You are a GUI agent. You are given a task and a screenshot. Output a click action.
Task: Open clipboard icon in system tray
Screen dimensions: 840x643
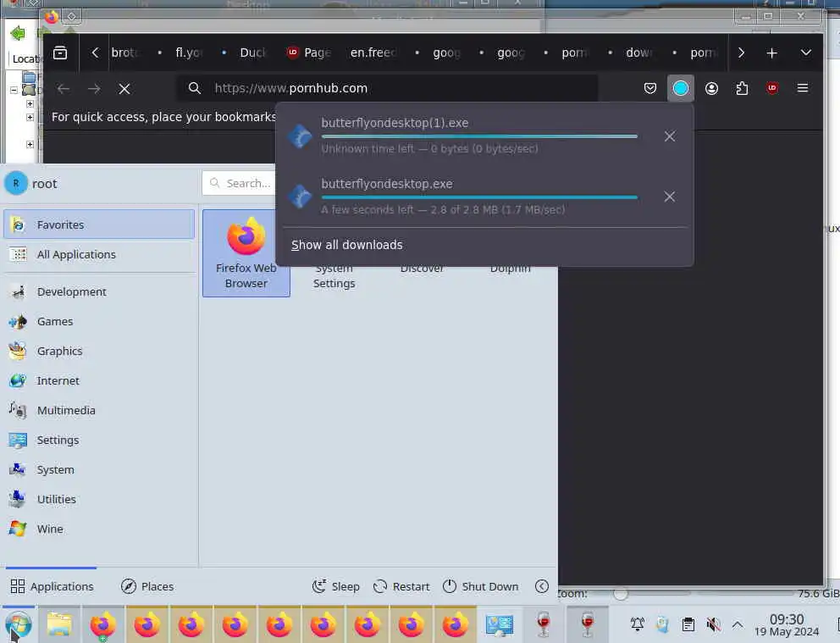[688, 624]
